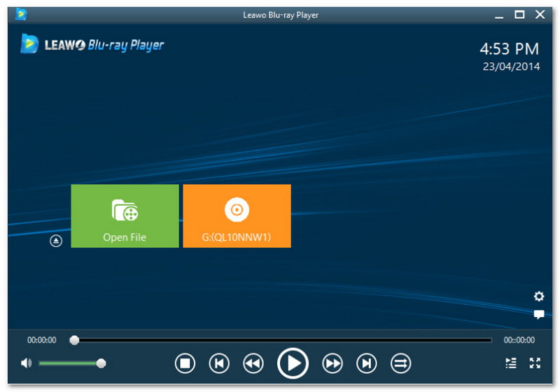Mute audio with speaker icon
Screen dimensions: 560x392
tap(26, 363)
